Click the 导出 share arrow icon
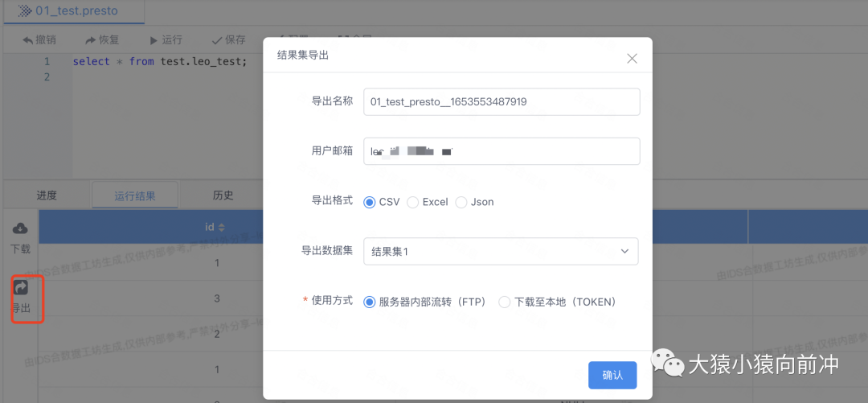Screen dimensions: 868x403 (x=21, y=287)
